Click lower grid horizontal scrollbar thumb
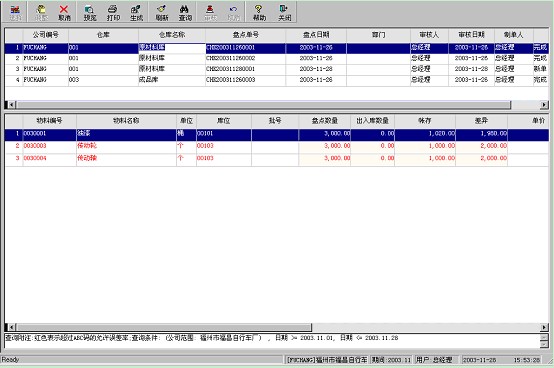Viewport: 554px width, 368px height. pyautogui.click(x=164, y=327)
